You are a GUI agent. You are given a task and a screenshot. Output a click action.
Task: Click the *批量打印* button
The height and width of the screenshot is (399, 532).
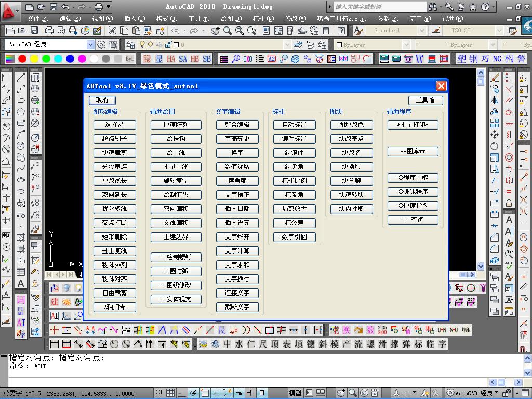(x=413, y=125)
